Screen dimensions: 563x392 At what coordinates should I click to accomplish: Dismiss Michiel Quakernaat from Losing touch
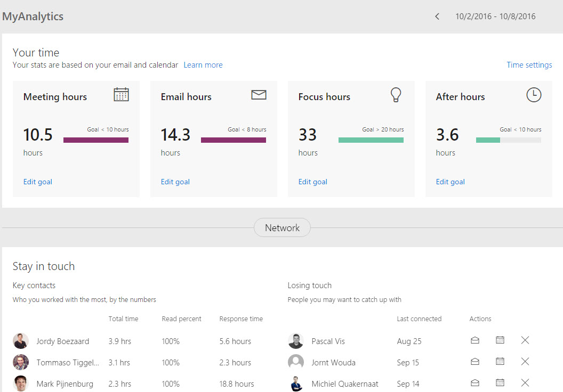pyautogui.click(x=525, y=383)
